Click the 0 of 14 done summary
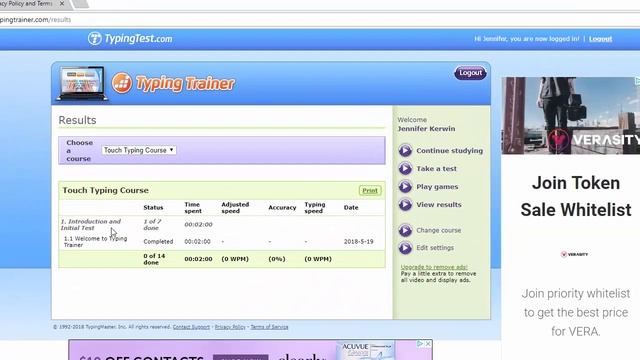This screenshot has width=640, height=360. pos(154,259)
